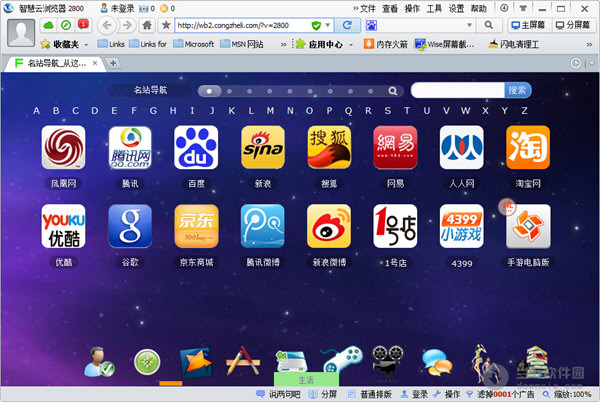Click the green cloud toolbar icon
Viewport: 600px width, 402px height.
coord(49,25)
